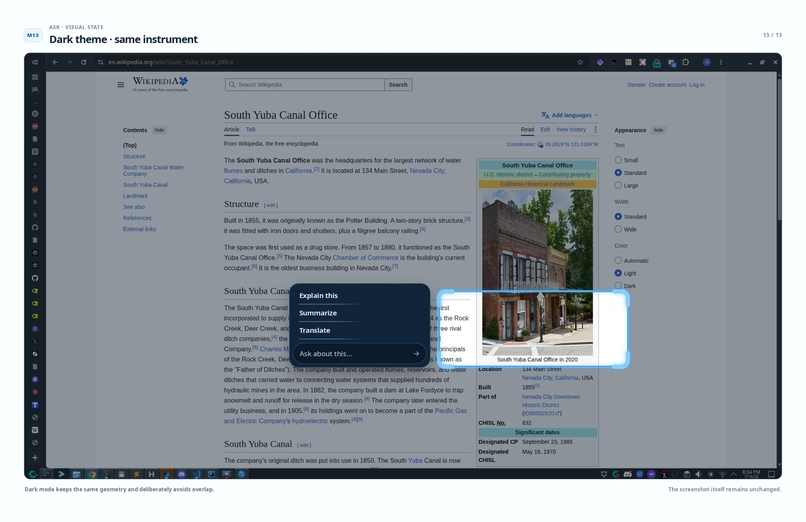Focus the Search Wikipedia field
Image resolution: width=806 pixels, height=522 pixels.
(305, 85)
